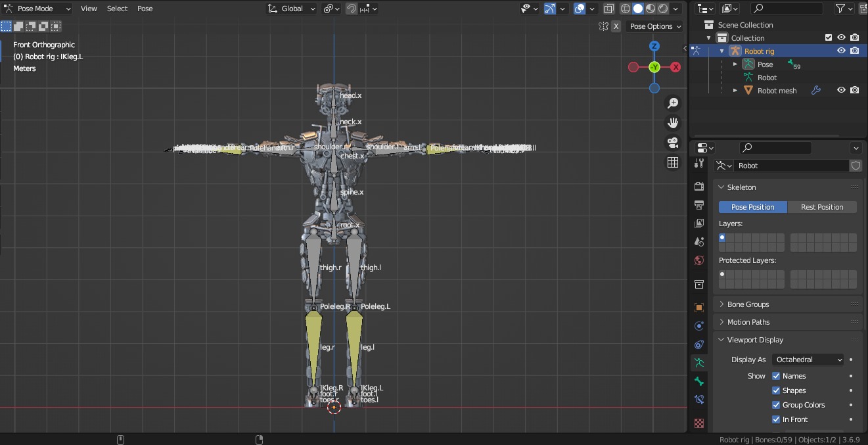Open the Tool properties tab
Image resolution: width=868 pixels, height=445 pixels.
pyautogui.click(x=699, y=164)
